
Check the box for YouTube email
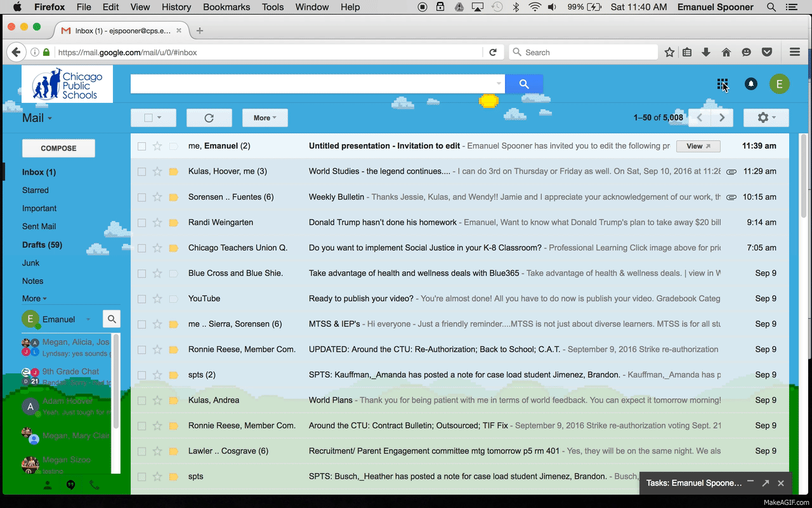[141, 298]
